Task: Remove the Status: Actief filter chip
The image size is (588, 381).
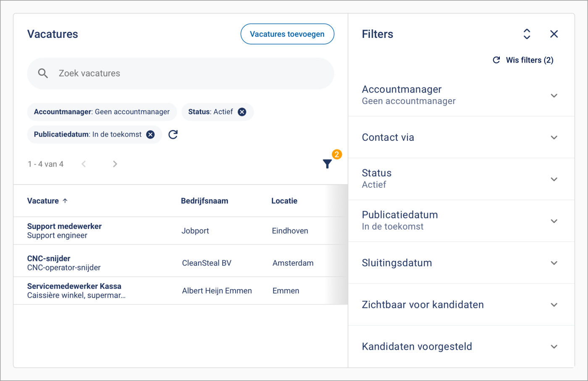Action: [242, 112]
